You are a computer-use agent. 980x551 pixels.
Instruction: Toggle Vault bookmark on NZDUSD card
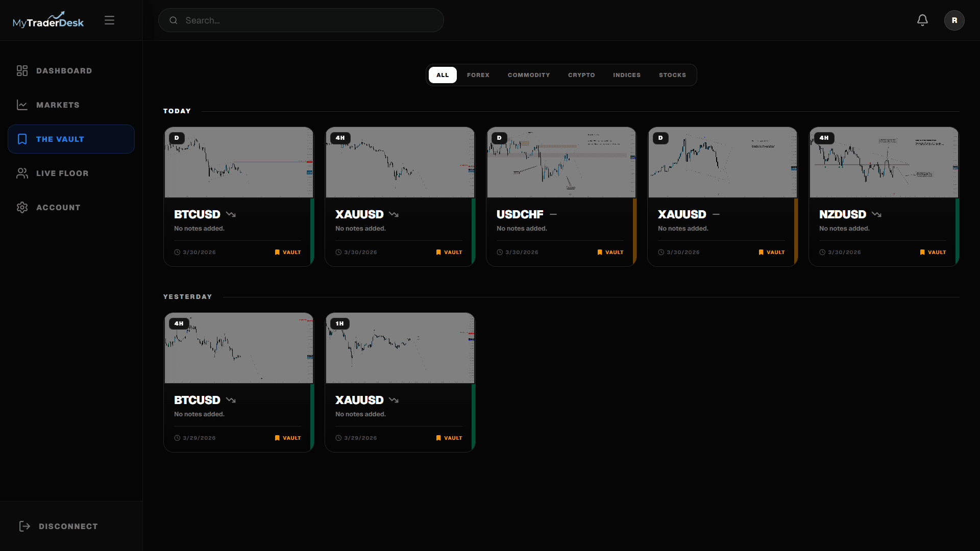click(933, 253)
